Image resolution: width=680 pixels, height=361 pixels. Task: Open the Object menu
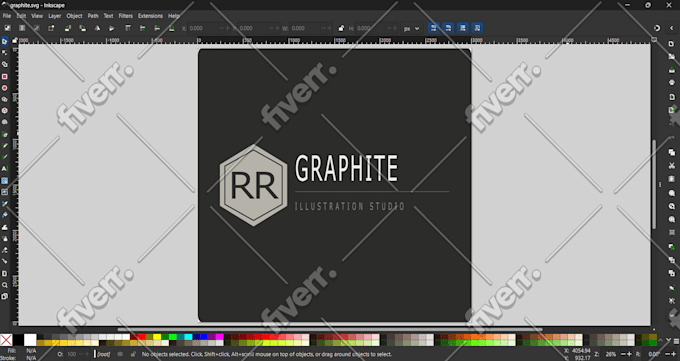tap(74, 16)
